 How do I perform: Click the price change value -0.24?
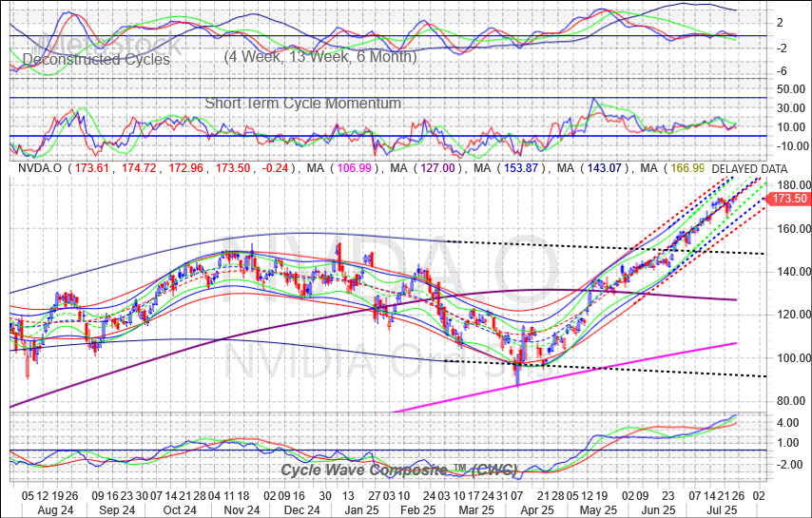click(275, 168)
